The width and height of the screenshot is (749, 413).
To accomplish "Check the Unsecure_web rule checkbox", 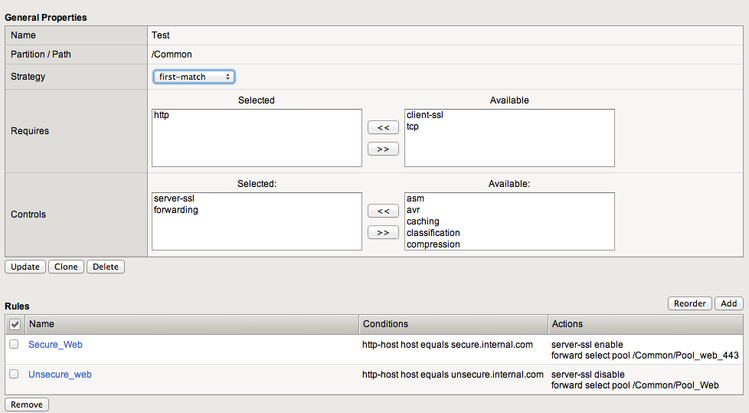I will click(x=14, y=373).
